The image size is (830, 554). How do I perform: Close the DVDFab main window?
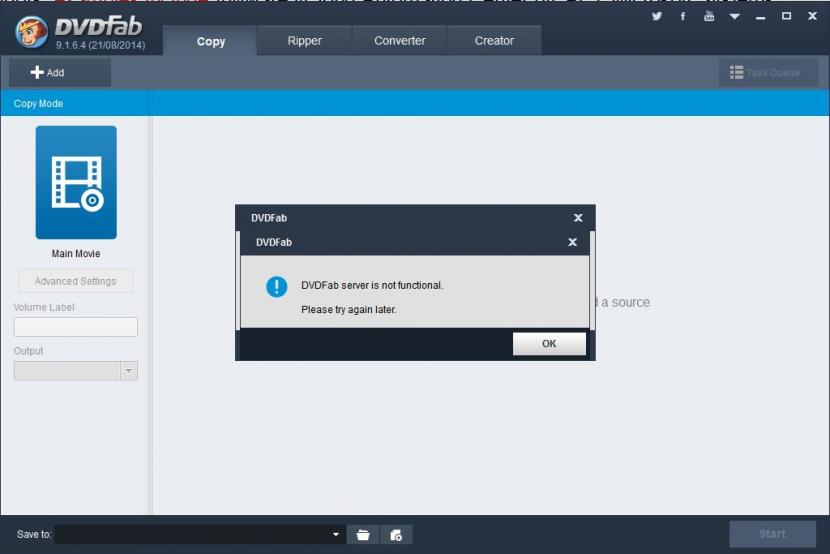coord(813,16)
